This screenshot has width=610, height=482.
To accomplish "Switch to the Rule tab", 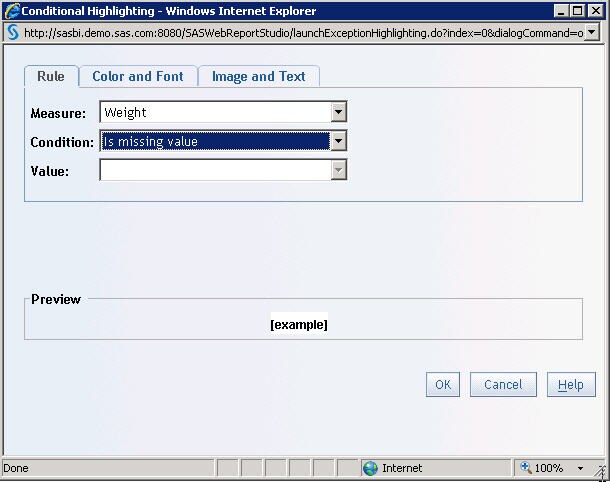I will point(51,77).
